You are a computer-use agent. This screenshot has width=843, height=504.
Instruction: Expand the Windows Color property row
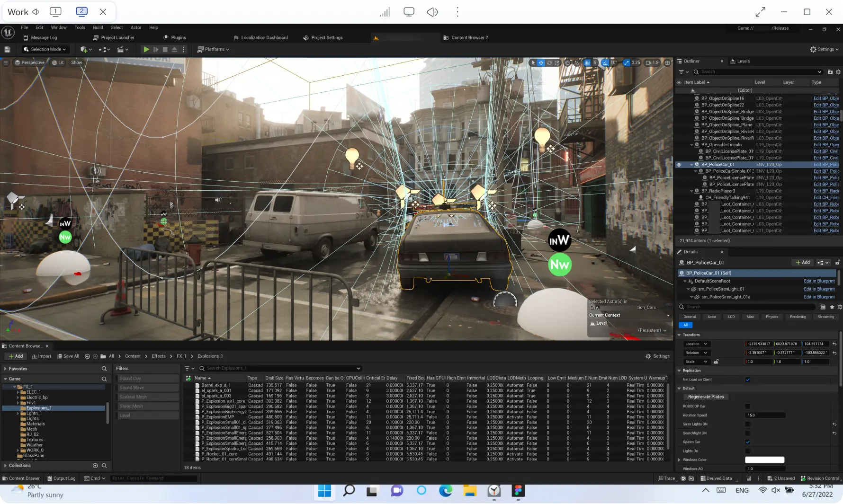click(x=680, y=460)
